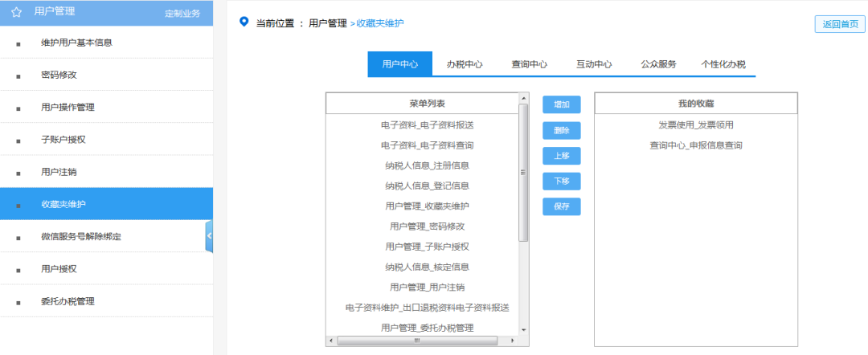The image size is (868, 355).
Task: Click the 返回首页 button
Action: [840, 24]
